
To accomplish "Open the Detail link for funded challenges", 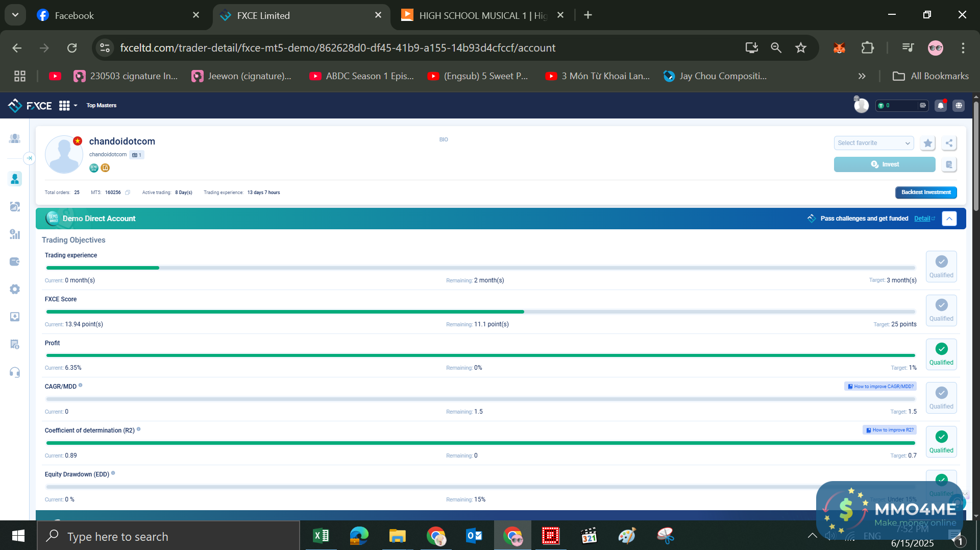I will [x=924, y=219].
